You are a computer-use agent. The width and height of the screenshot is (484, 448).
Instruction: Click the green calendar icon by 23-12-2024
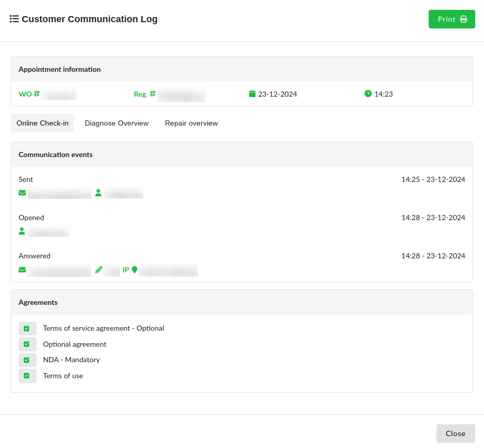click(252, 94)
